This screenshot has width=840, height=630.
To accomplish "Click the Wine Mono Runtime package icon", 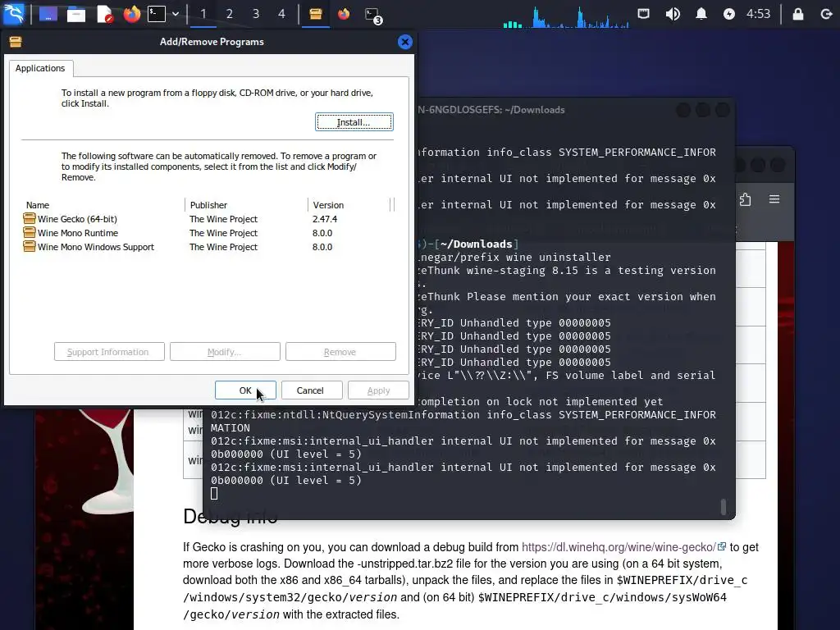I will 30,232.
